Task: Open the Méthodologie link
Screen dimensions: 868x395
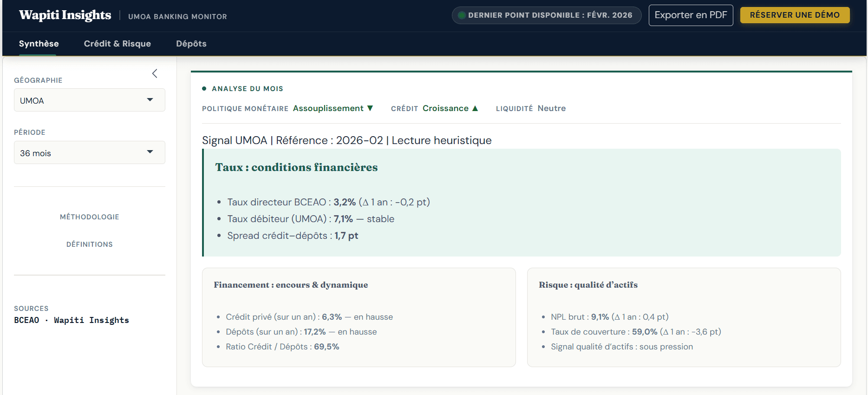Action: (x=90, y=217)
